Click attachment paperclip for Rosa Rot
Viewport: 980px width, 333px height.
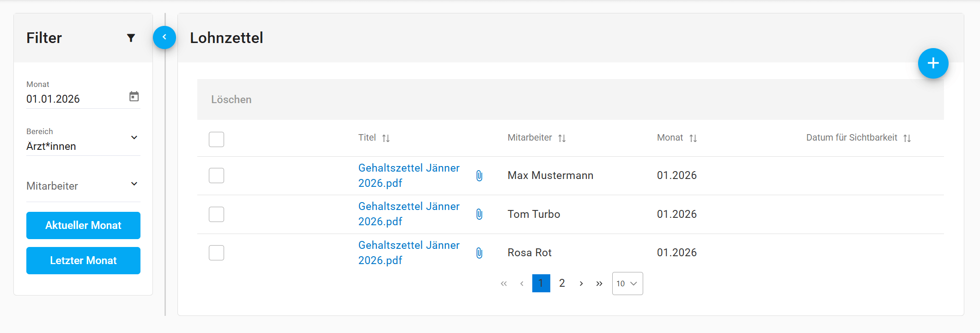479,253
